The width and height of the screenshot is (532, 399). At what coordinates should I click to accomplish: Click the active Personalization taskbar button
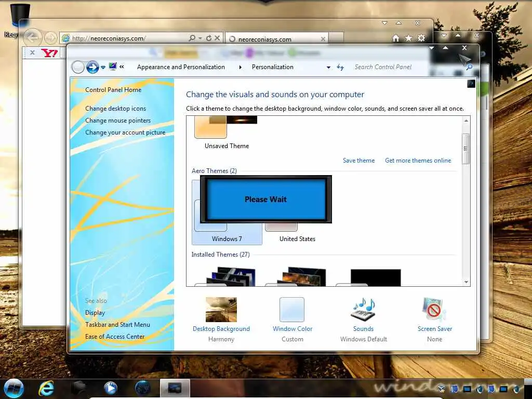click(175, 388)
